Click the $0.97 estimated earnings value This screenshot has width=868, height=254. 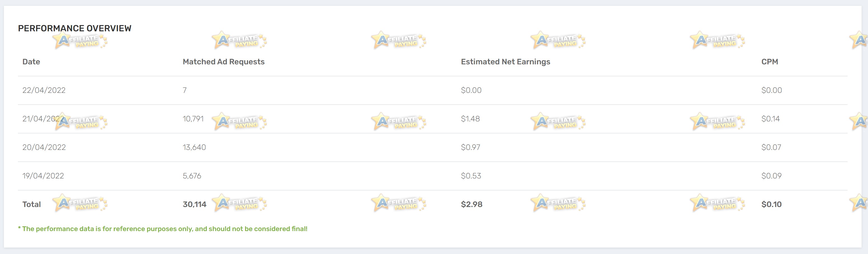470,147
